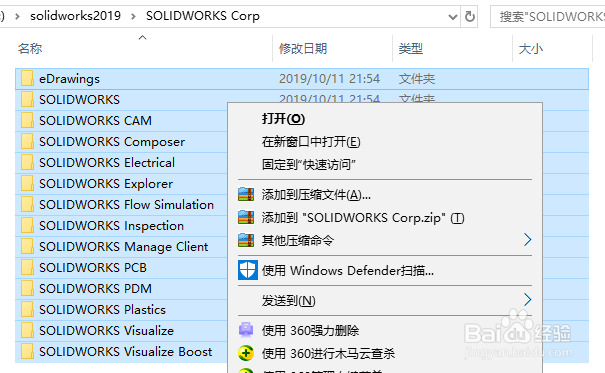
Task: Expand the 发送到(N) submenu arrow
Action: (527, 300)
